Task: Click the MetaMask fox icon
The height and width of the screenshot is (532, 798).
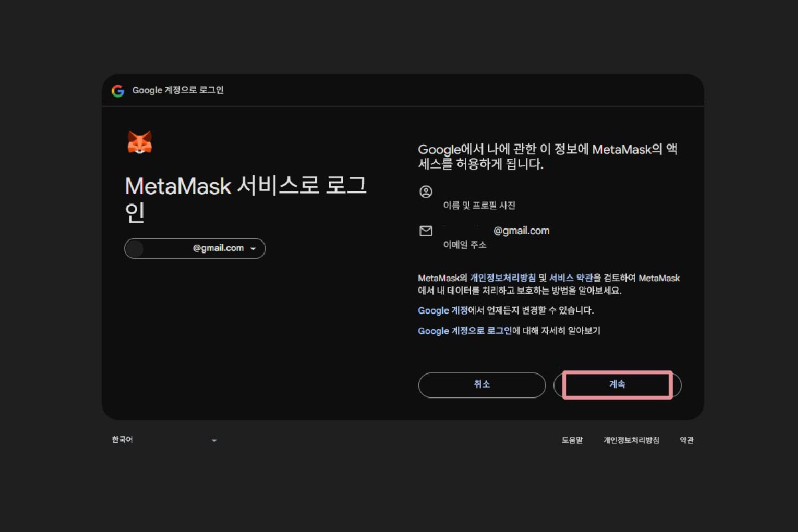Action: click(140, 142)
